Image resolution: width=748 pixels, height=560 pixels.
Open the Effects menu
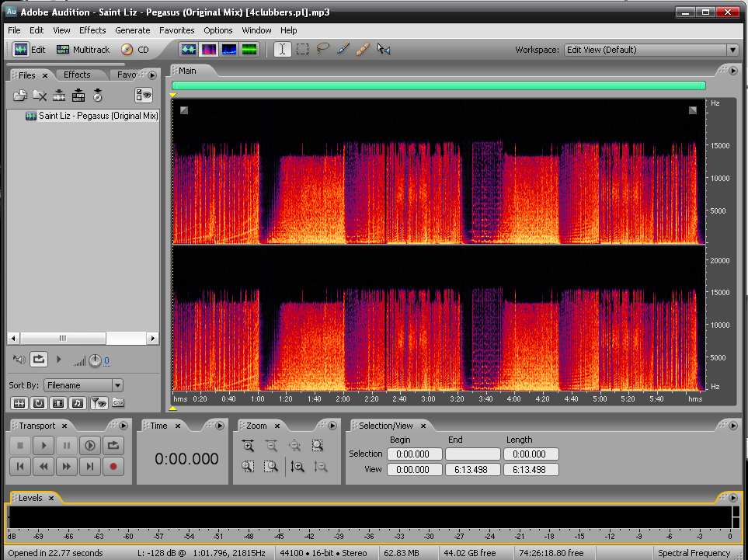click(92, 30)
